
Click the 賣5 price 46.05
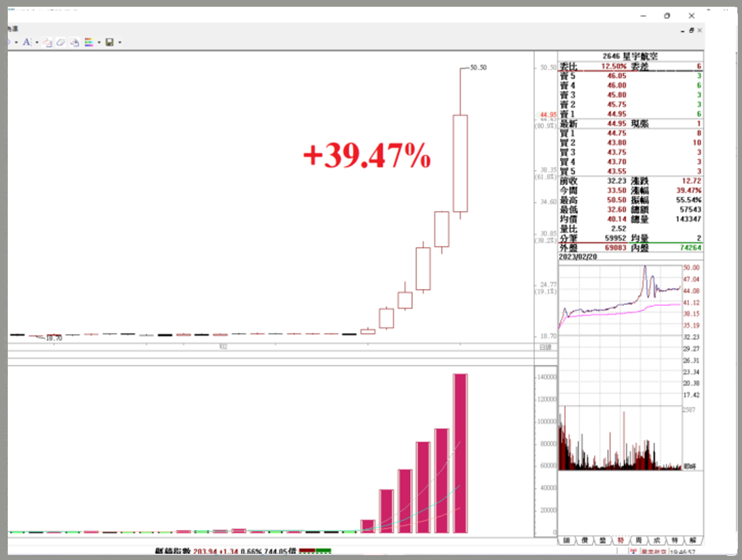616,76
